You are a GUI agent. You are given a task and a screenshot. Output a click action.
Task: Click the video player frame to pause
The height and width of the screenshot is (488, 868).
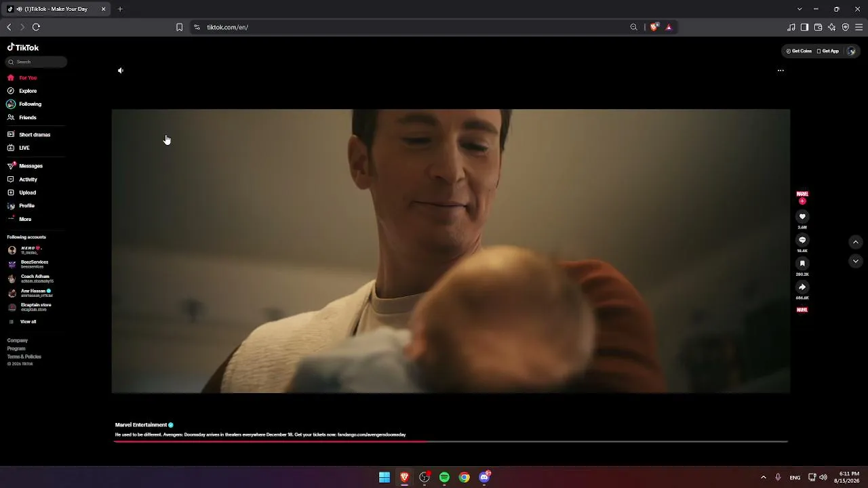[451, 251]
